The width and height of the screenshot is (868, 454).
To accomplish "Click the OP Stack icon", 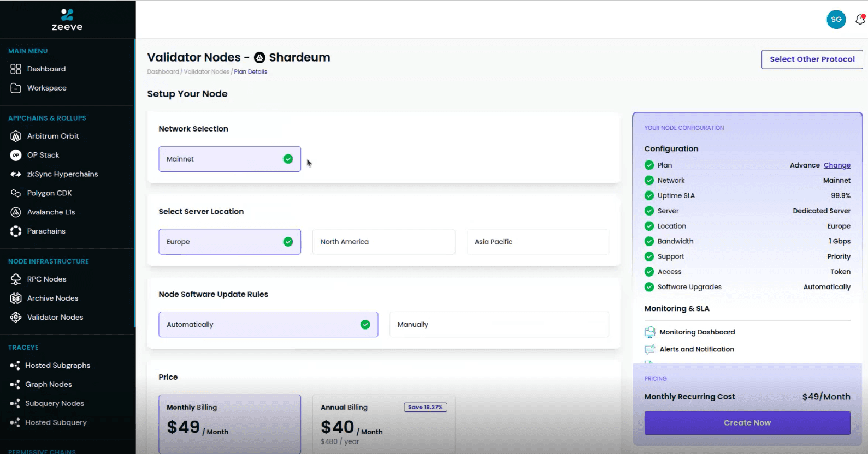I will pyautogui.click(x=16, y=155).
